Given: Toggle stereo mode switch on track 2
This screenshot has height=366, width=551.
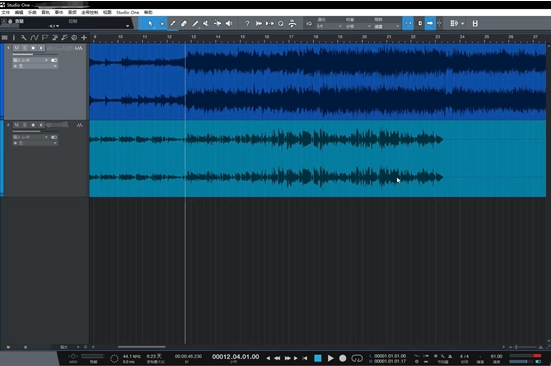Looking at the screenshot, I should click(54, 137).
